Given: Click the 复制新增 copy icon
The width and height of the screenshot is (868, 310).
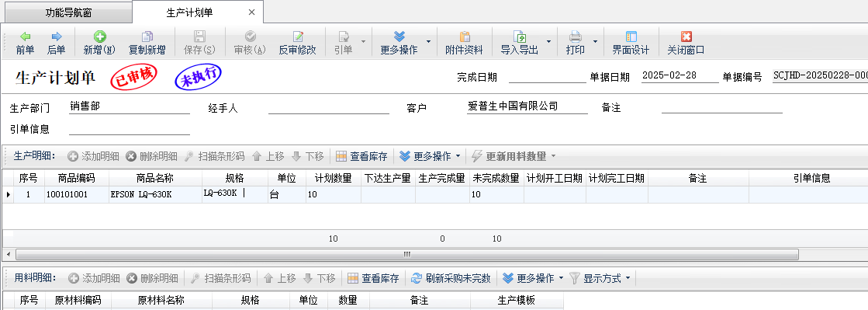Looking at the screenshot, I should point(147,37).
